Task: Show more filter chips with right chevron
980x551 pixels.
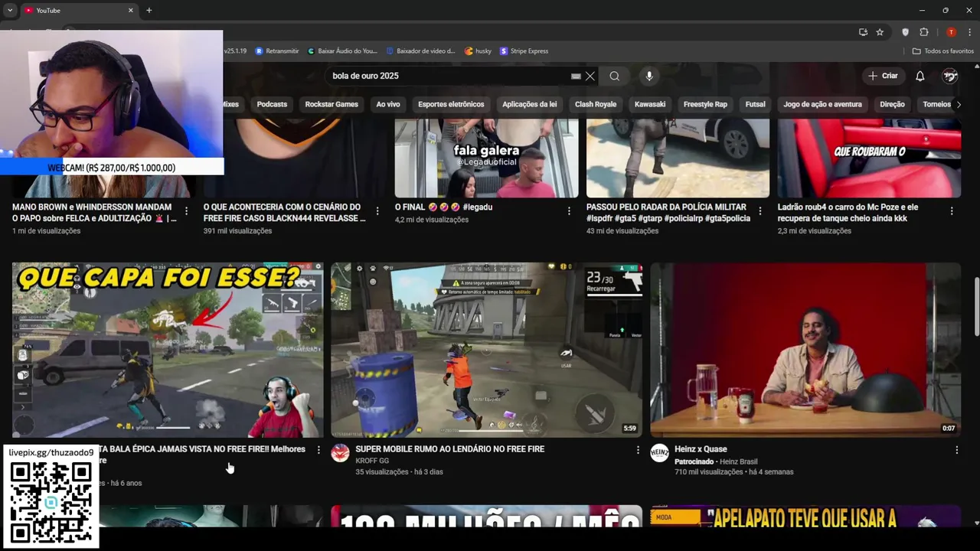Action: [959, 104]
